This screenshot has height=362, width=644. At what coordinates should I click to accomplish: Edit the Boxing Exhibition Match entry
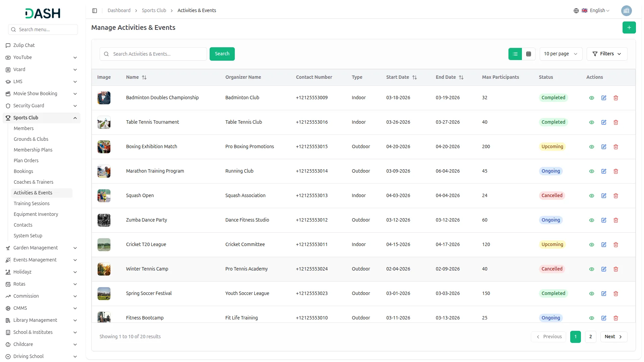tap(604, 147)
